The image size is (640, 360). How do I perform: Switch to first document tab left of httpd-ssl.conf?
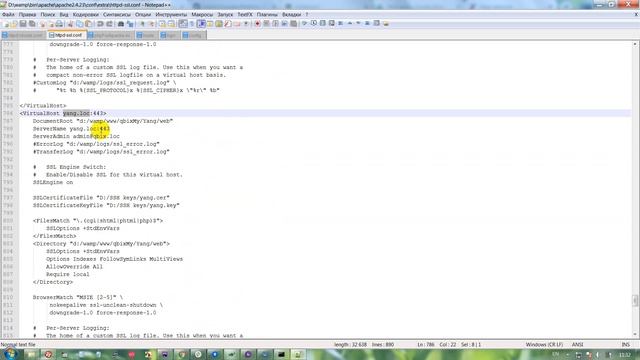(x=24, y=36)
